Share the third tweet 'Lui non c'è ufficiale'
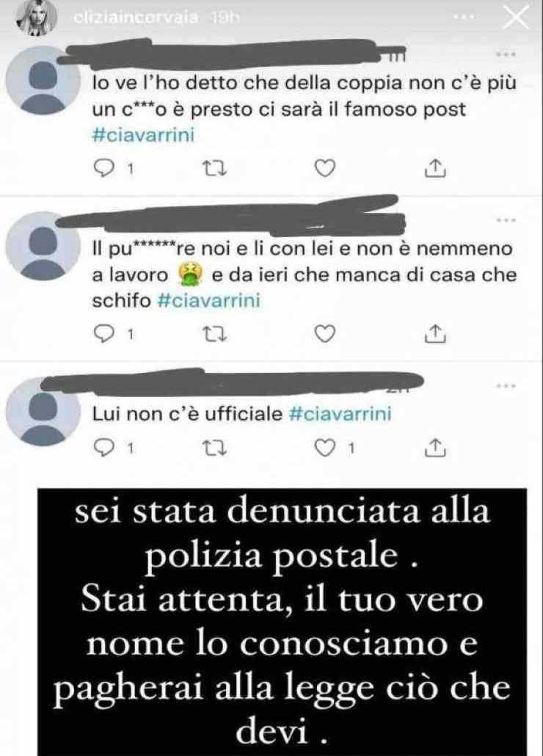The image size is (543, 756). coord(434,448)
